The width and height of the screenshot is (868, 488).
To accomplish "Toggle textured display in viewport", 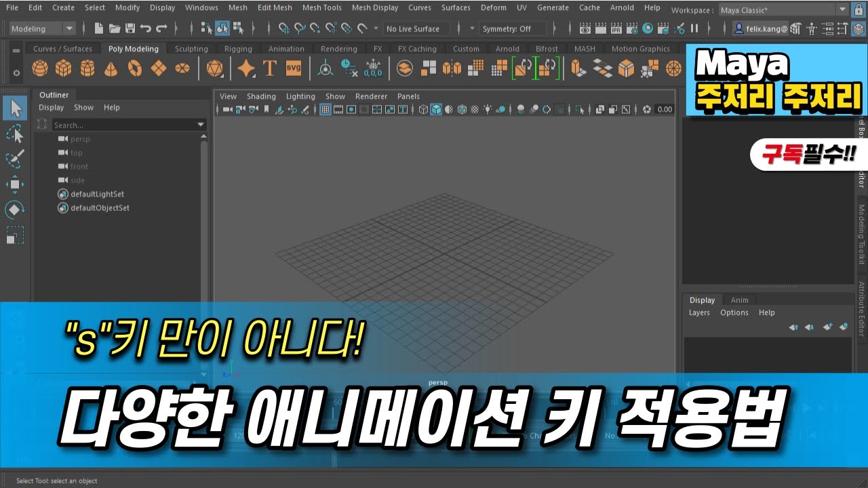I will click(474, 109).
